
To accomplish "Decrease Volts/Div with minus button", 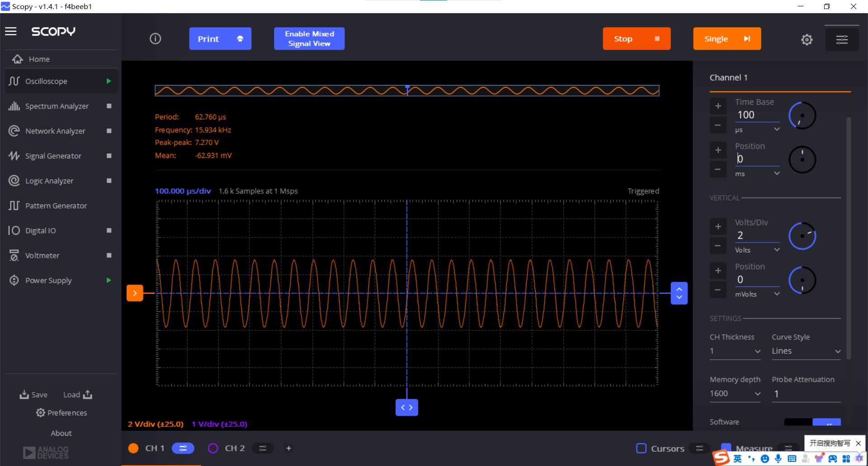I will [718, 246].
